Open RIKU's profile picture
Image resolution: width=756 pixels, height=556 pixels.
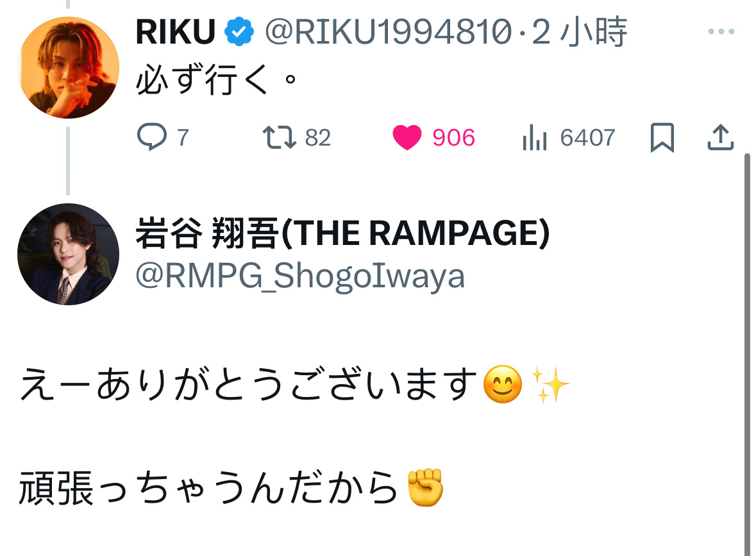click(x=69, y=67)
